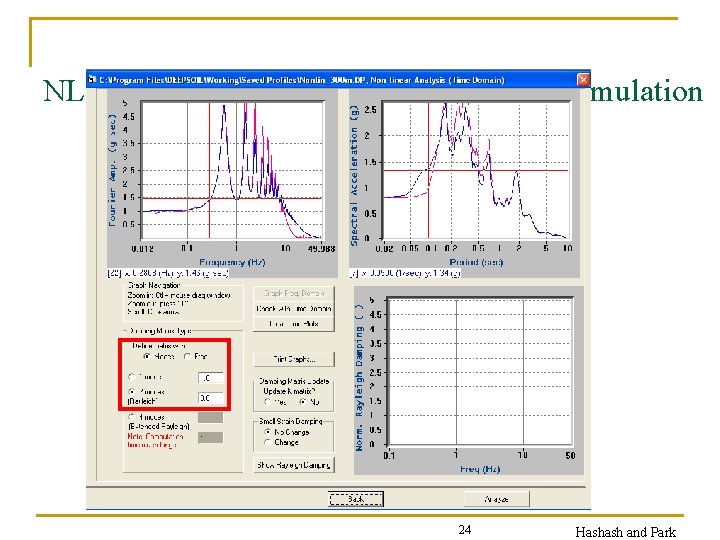Click inside the Norm. Rayleigh Damping plot
The height and width of the screenshot is (540, 720).
pyautogui.click(x=480, y=371)
